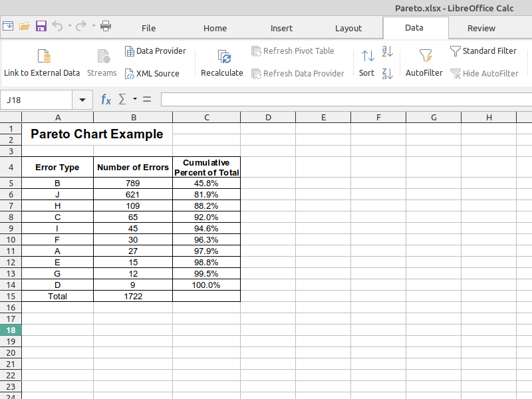Image resolution: width=532 pixels, height=399 pixels.
Task: Click the Standard Filter button
Action: click(x=483, y=51)
